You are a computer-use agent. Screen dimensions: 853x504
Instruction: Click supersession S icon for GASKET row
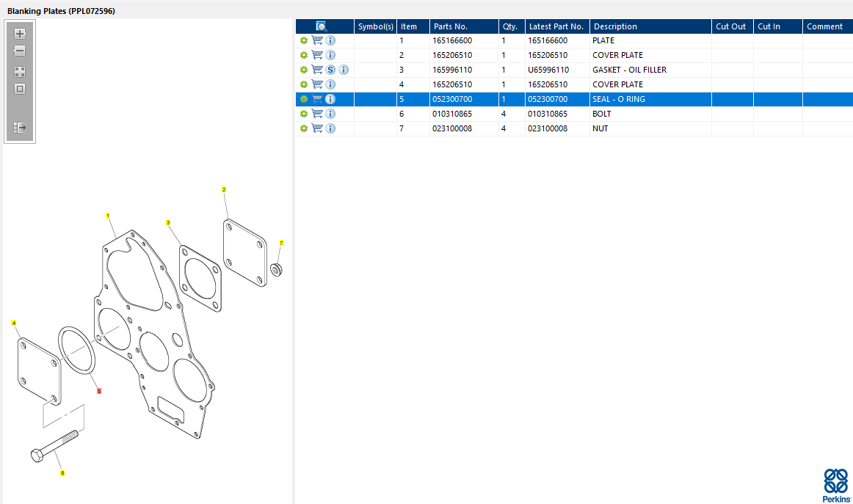point(330,70)
